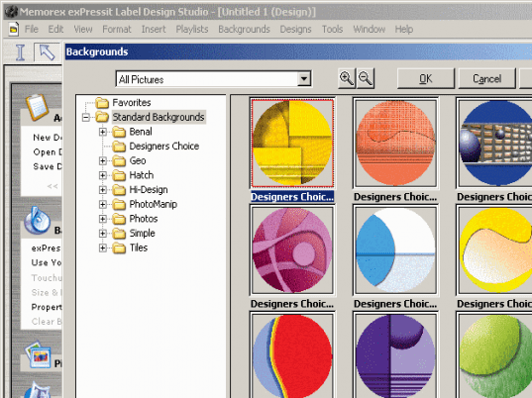Click the Benal folder icon
This screenshot has height=398, width=532.
pos(119,132)
